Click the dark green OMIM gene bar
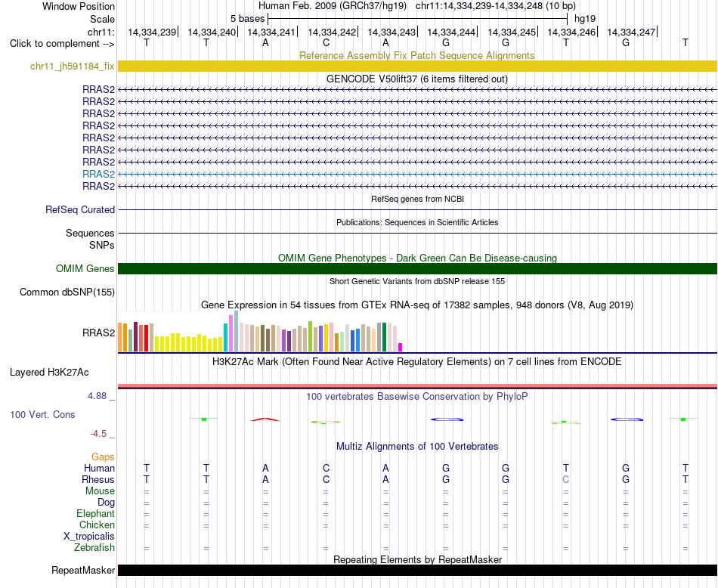Screen dimensions: 718x588 [417, 268]
